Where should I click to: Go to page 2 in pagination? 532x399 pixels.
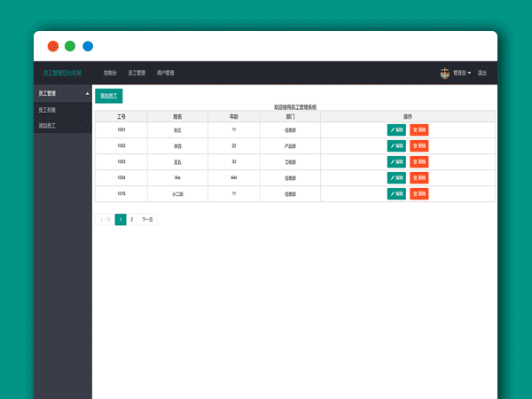click(131, 218)
